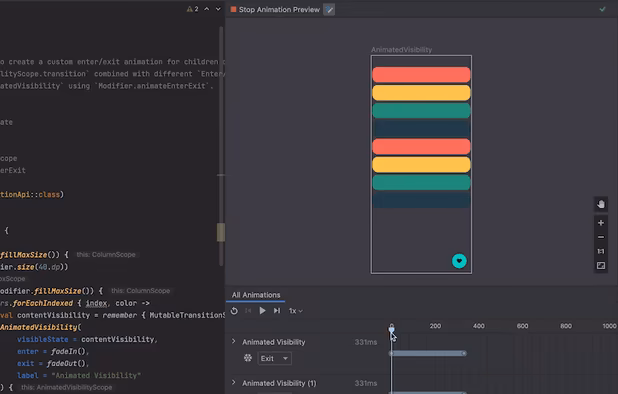Play the animation
The image size is (618, 394).
coord(262,311)
